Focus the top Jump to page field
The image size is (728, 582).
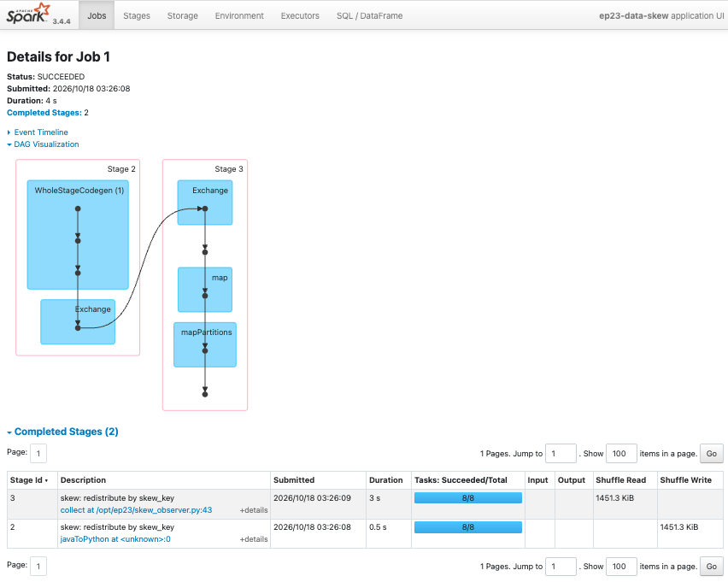[561, 453]
